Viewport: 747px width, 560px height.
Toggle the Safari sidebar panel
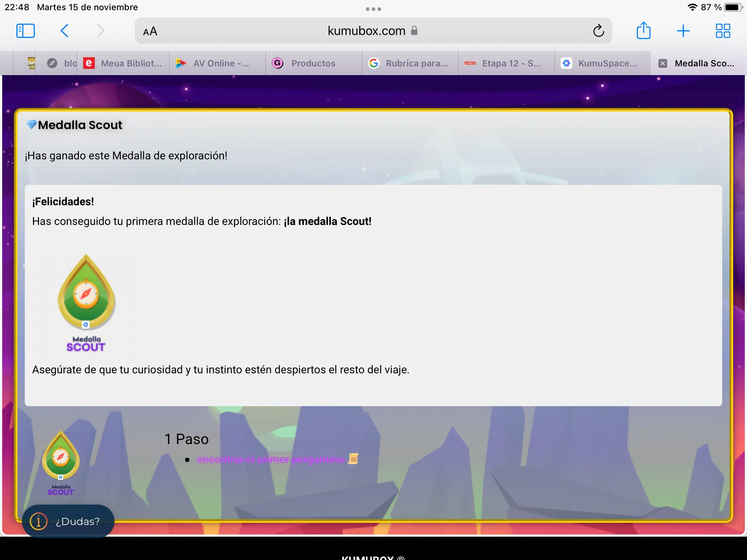[x=26, y=31]
